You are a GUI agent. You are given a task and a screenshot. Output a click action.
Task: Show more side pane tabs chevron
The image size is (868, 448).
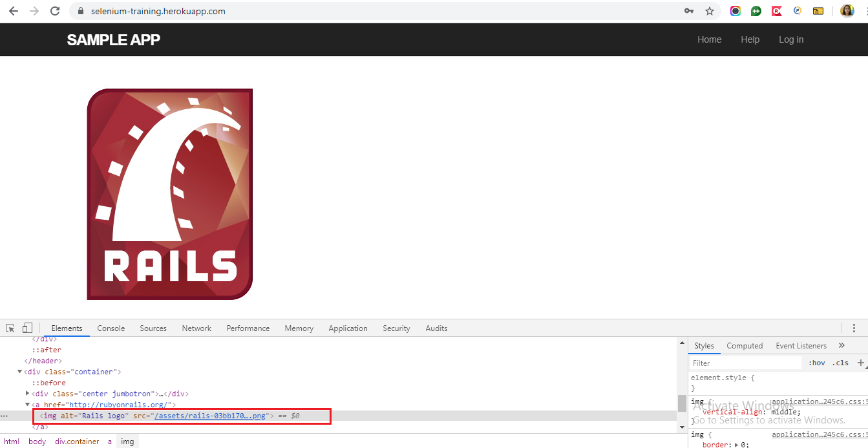pos(842,346)
